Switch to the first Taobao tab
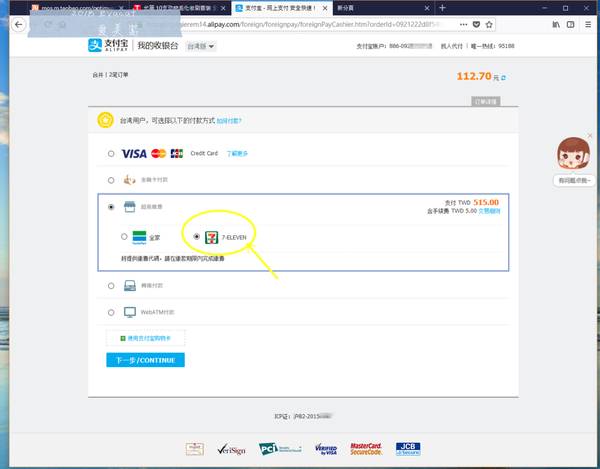Screen dimensions: 600x469 [75, 8]
